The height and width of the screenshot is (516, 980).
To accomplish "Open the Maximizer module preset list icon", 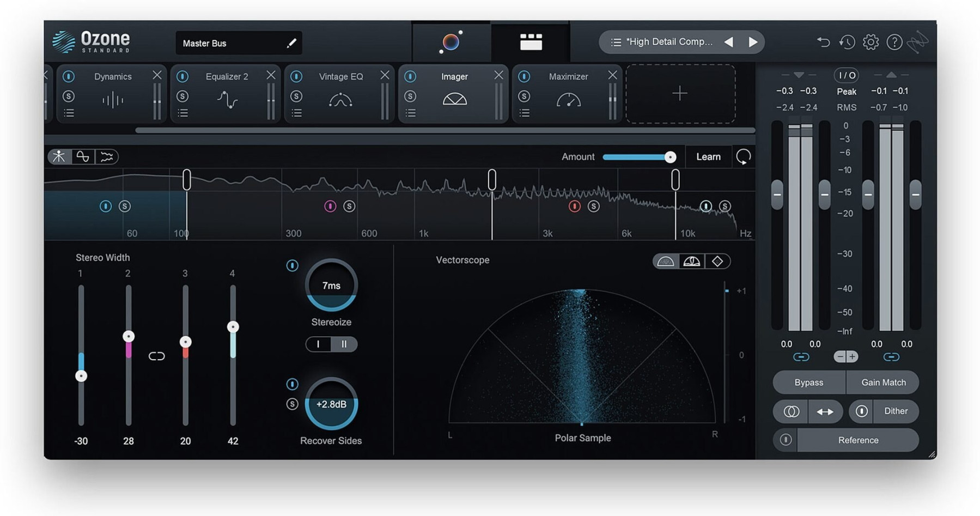I will pyautogui.click(x=525, y=113).
